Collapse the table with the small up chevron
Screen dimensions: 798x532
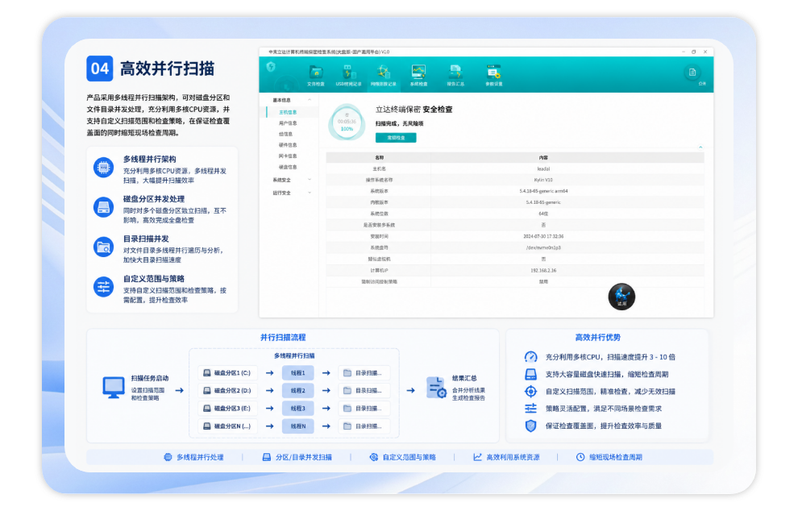coord(700,148)
